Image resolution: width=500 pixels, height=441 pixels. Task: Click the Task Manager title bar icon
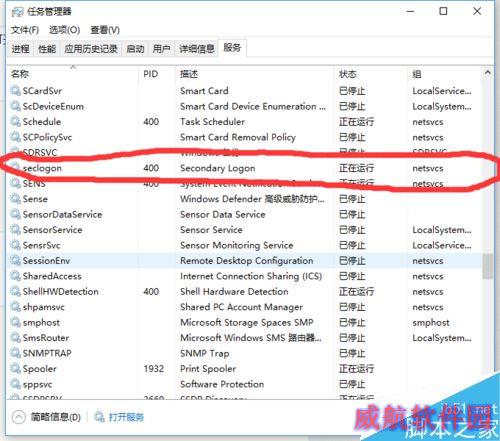pos(17,12)
